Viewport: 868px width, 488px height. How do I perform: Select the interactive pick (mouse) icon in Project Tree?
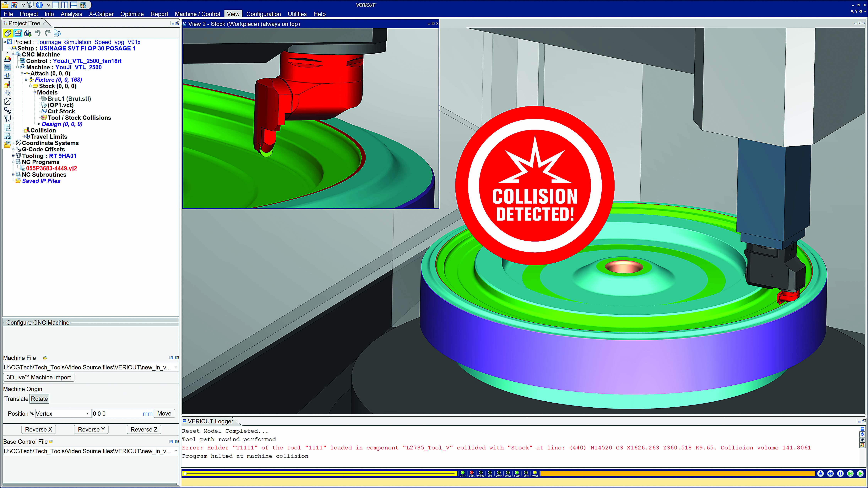click(8, 33)
